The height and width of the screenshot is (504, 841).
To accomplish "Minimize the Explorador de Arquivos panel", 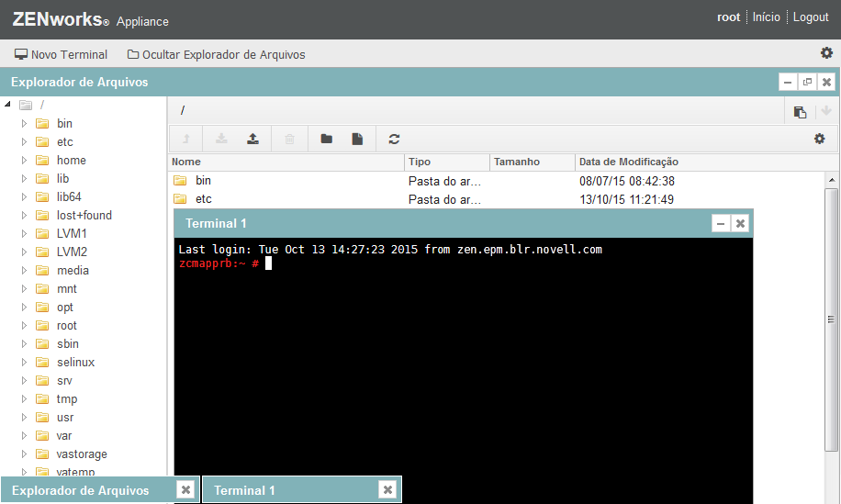I will pyautogui.click(x=788, y=82).
